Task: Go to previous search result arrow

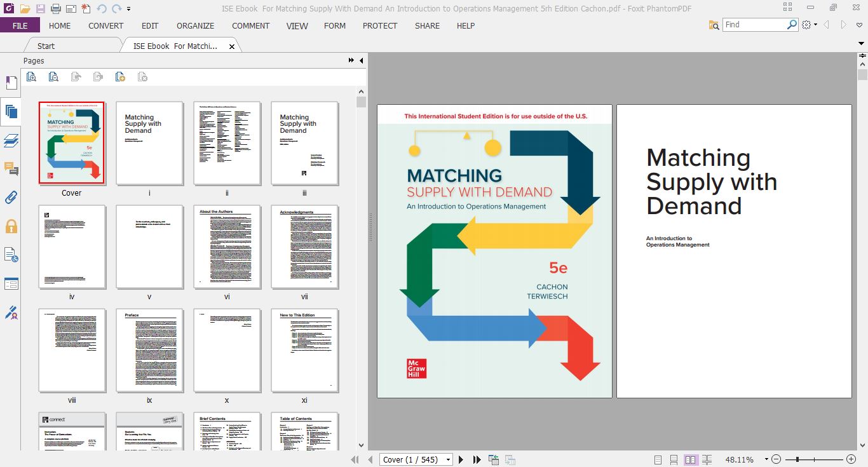Action: pos(827,25)
